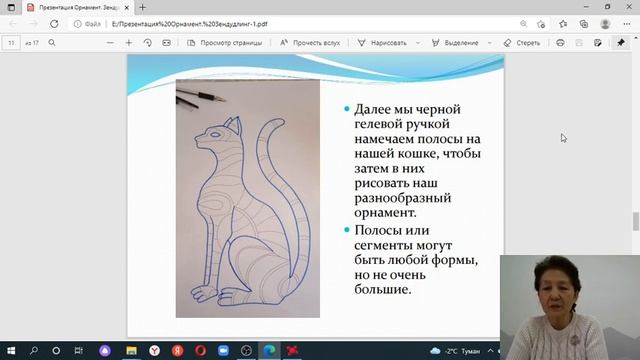Image resolution: width=640 pixels, height=360 pixels.
Task: Click the Save as icon in PDF toolbar
Action: (x=598, y=42)
